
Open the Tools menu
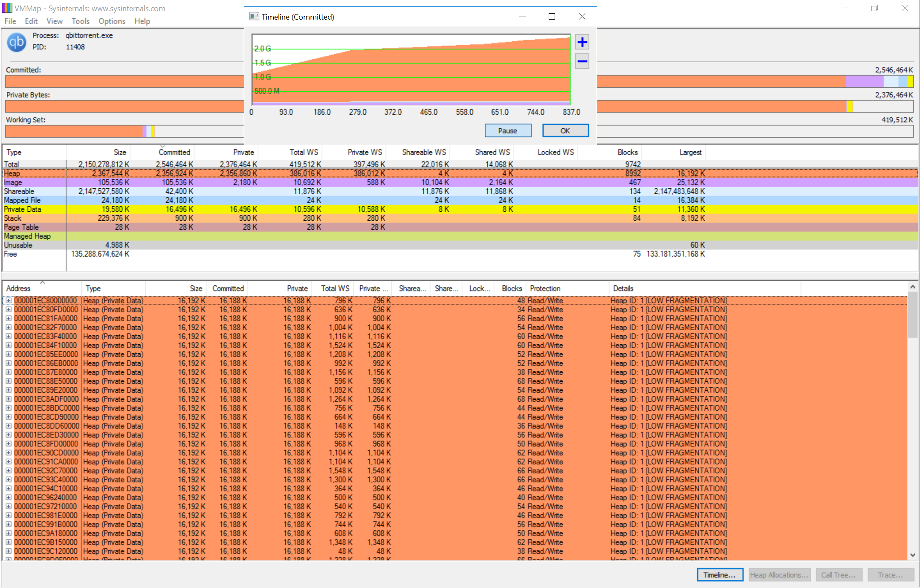coord(80,21)
